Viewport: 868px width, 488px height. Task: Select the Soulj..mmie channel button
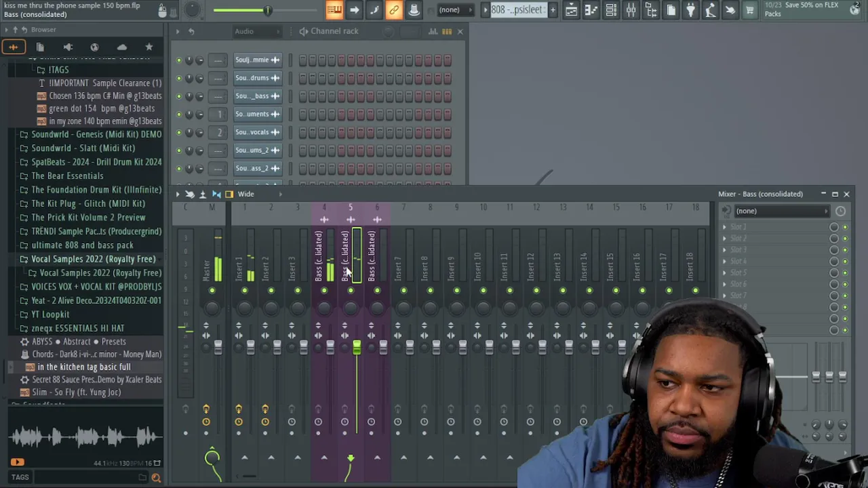click(x=256, y=60)
